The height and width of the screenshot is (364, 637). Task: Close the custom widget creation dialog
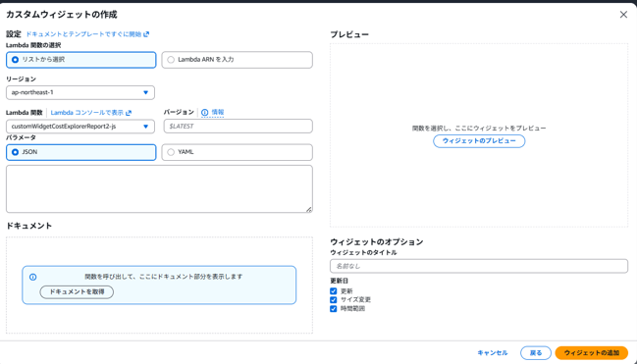[x=623, y=15]
